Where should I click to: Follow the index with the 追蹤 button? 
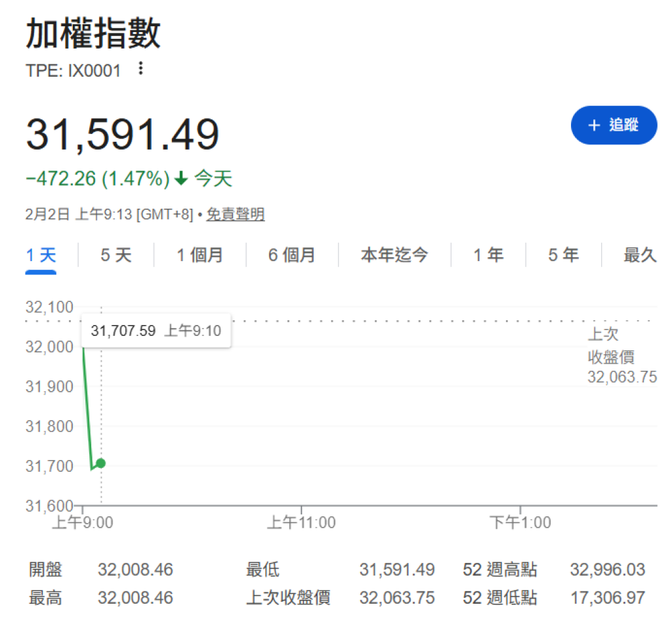click(614, 125)
